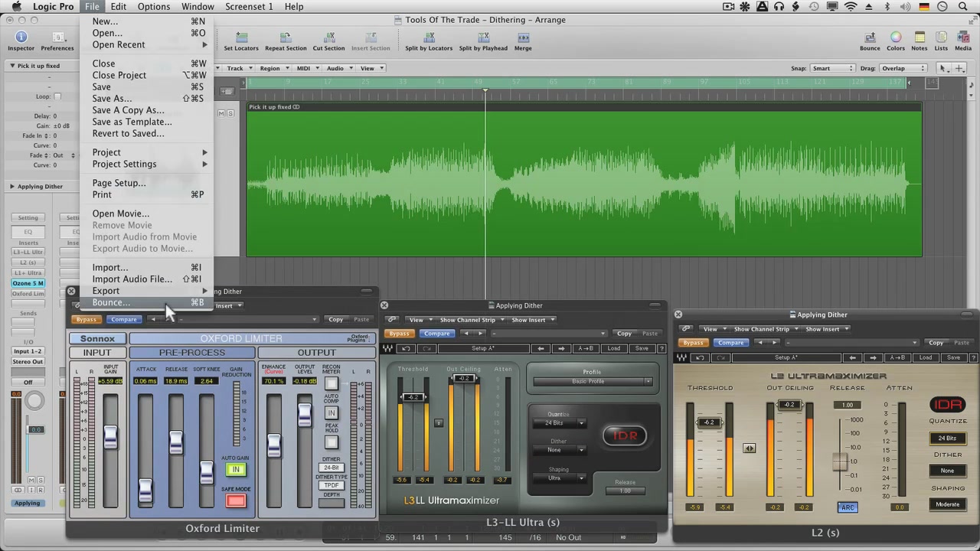This screenshot has width=980, height=551.
Task: Click undo arrow in L3-LL Ultra toolbar
Action: tap(406, 349)
